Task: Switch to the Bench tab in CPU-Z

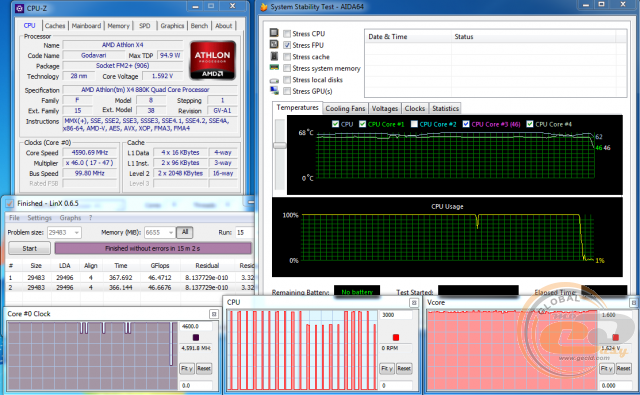Action: (x=199, y=26)
